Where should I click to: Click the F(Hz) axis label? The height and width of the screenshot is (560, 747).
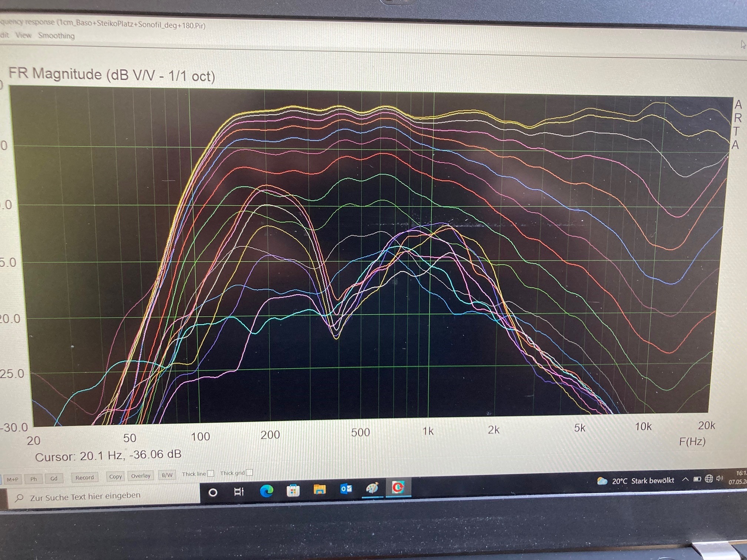[692, 441]
